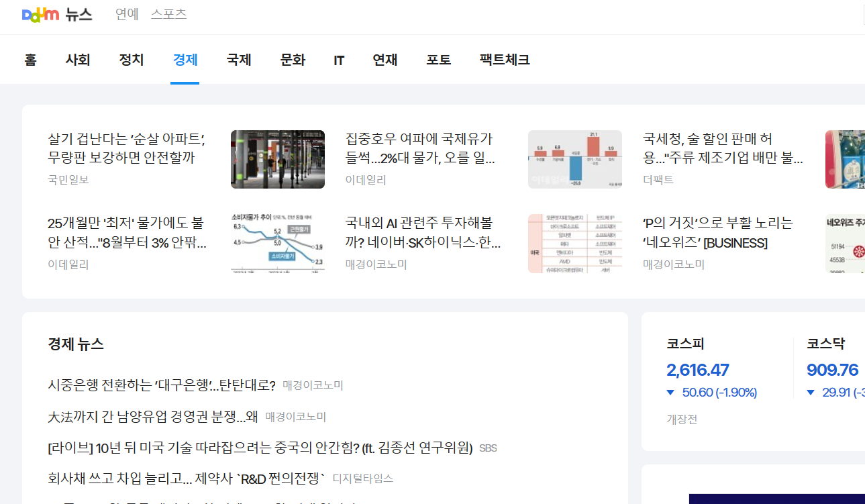This screenshot has width=865, height=504.
Task: Click the 경제 뉴스 section heading
Action: pos(76,344)
